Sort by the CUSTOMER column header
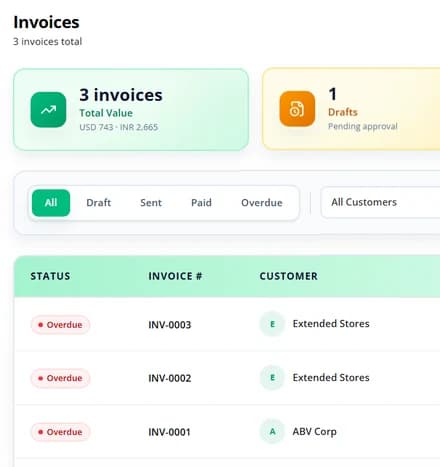Screen dimensions: 440x467 [288, 276]
